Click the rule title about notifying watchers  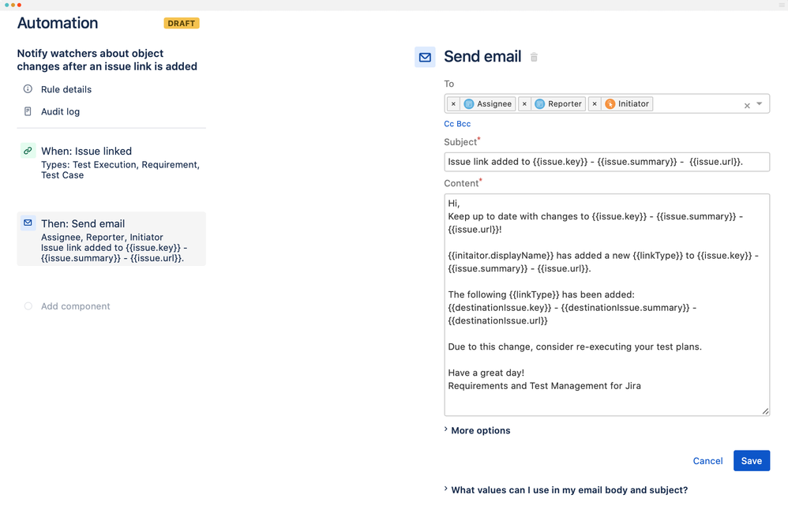coord(107,60)
